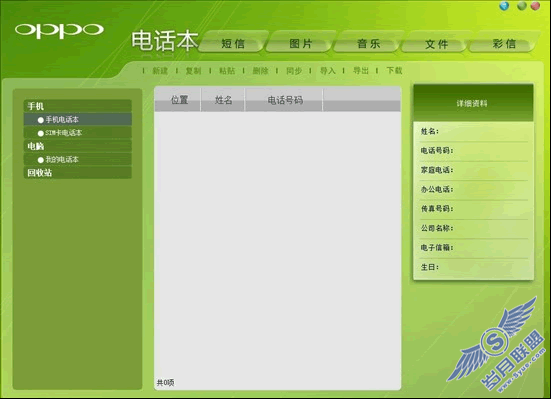Image resolution: width=551 pixels, height=399 pixels.
Task: Click the 粘贴 toolbar command
Action: [x=227, y=71]
